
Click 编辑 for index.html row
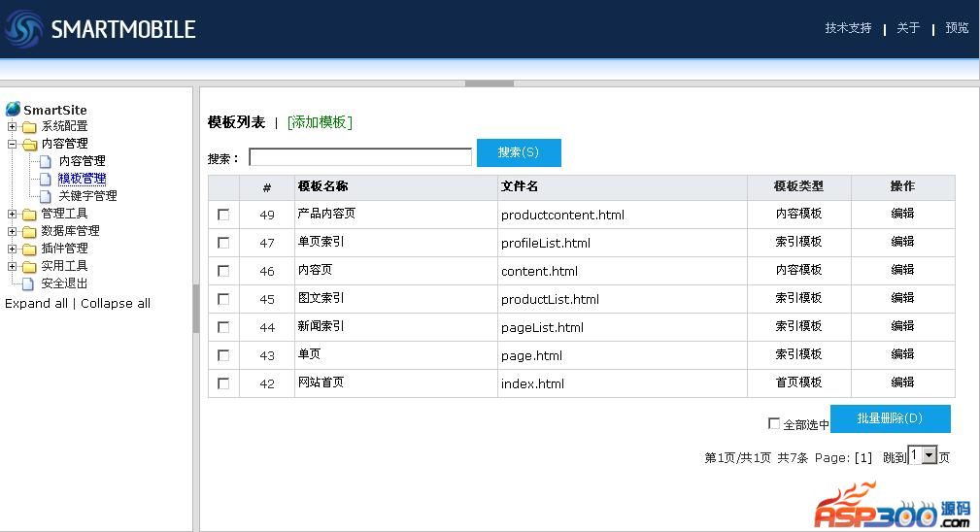902,382
